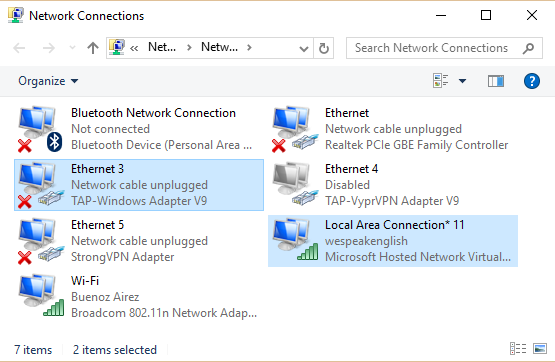555x362 pixels.
Task: Expand the chevron after 'Netw...' breadcrumb
Action: (249, 47)
